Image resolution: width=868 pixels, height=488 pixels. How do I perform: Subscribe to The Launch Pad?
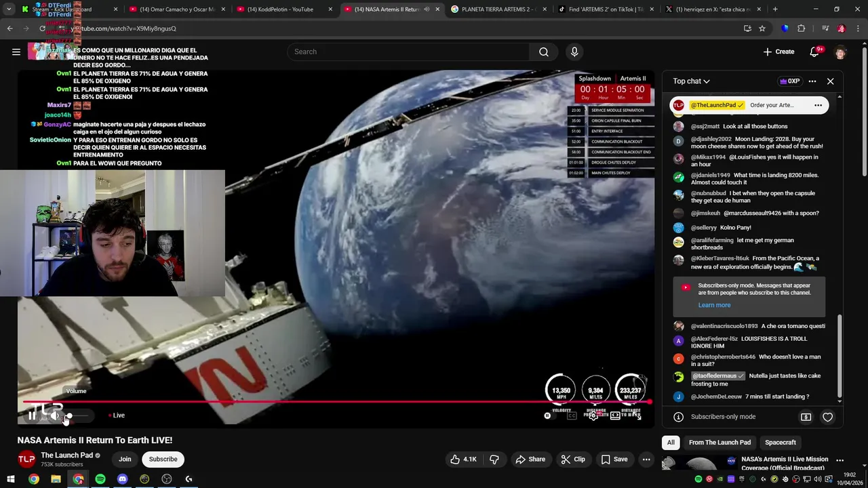163,460
